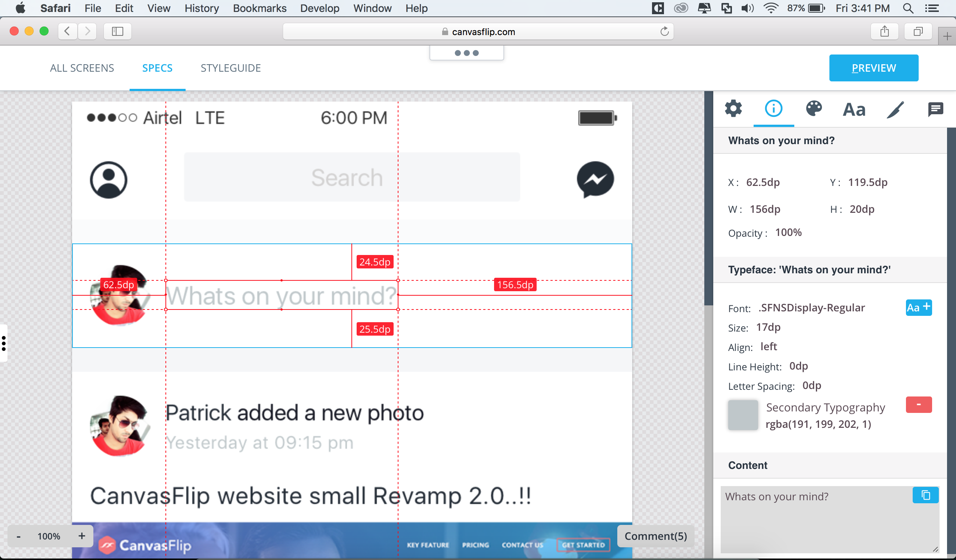Screen dimensions: 956x560
Task: Click the Messenger icon in the mockup
Action: [595, 179]
